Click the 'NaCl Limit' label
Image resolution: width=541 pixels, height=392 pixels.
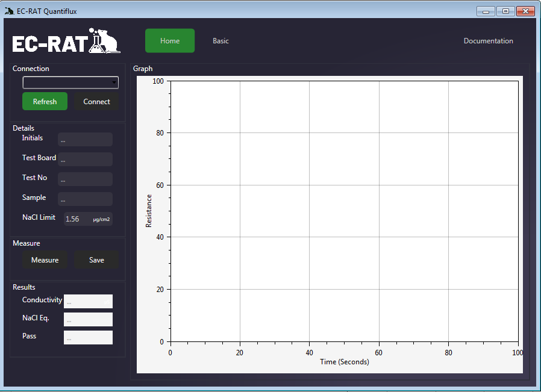click(39, 217)
